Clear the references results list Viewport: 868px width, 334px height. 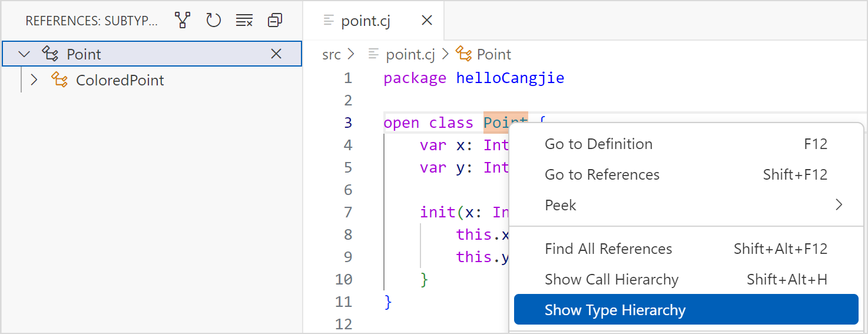244,21
